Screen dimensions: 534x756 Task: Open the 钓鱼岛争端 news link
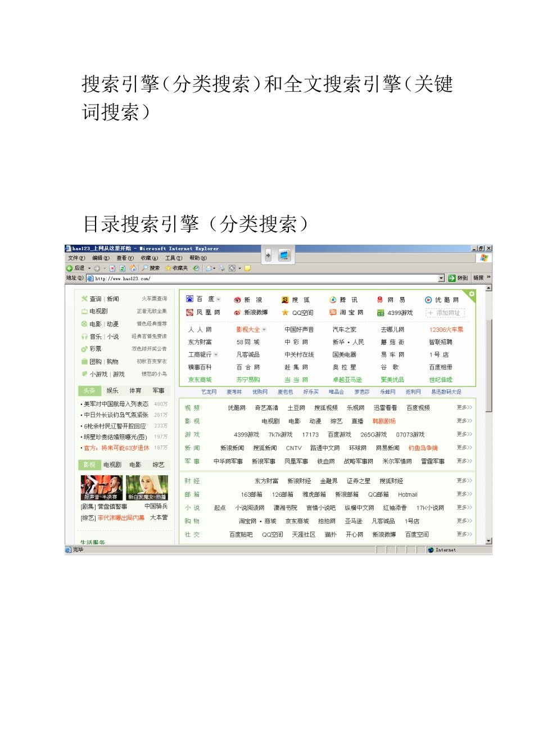[423, 448]
